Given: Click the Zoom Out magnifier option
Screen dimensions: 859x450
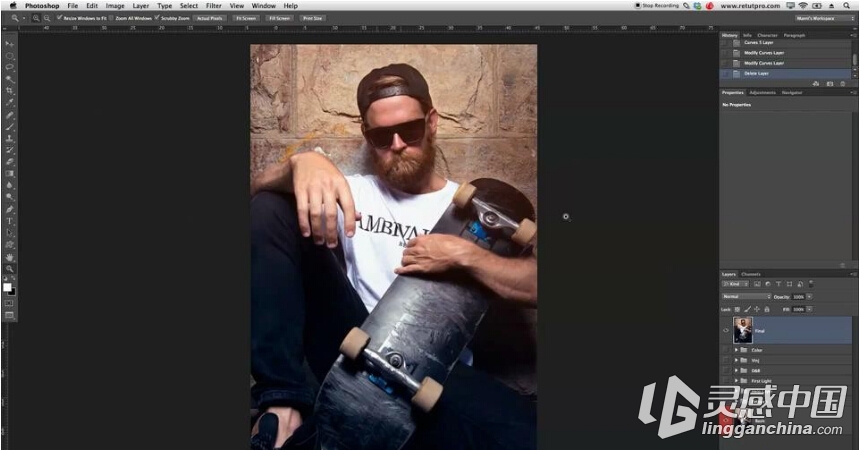Looking at the screenshot, I should pyautogui.click(x=47, y=18).
